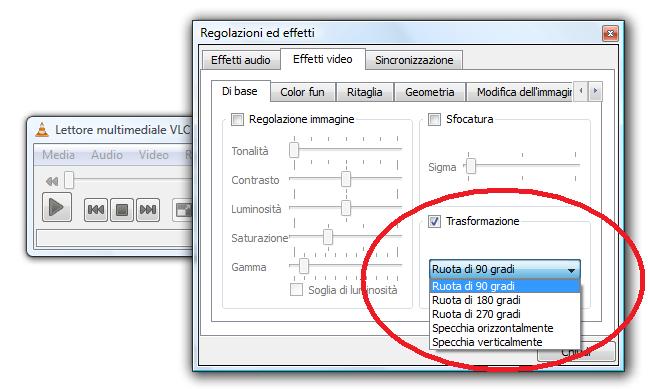Open the Audio menu in VLC

tap(107, 155)
